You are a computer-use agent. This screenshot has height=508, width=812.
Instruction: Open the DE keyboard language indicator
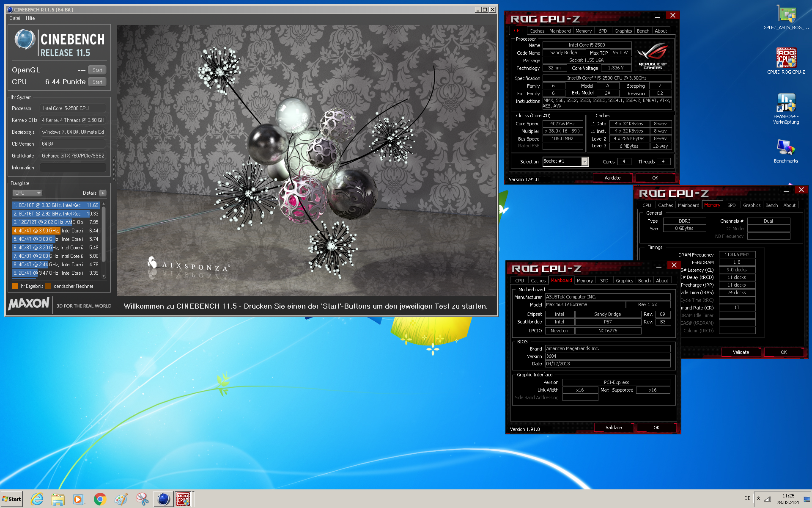click(x=747, y=498)
